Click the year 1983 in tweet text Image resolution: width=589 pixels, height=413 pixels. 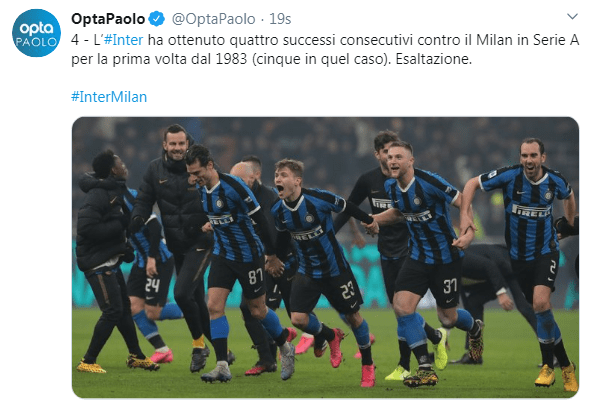pos(231,59)
